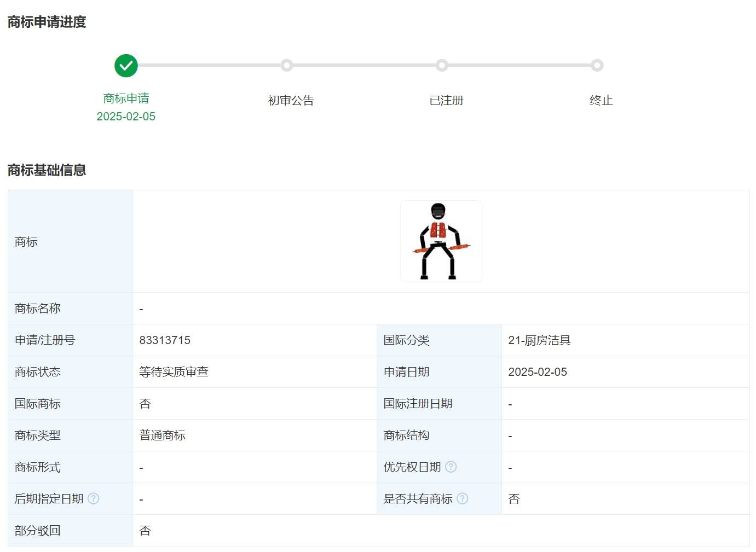Click help icon next to 后期指定日期
Viewport: 756px width, 552px height.
pos(94,498)
